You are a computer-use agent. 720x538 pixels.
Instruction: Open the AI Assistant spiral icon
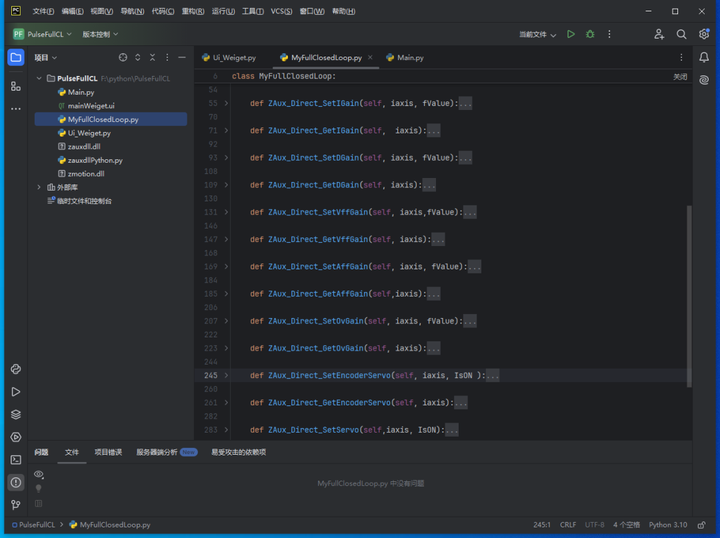pos(704,80)
